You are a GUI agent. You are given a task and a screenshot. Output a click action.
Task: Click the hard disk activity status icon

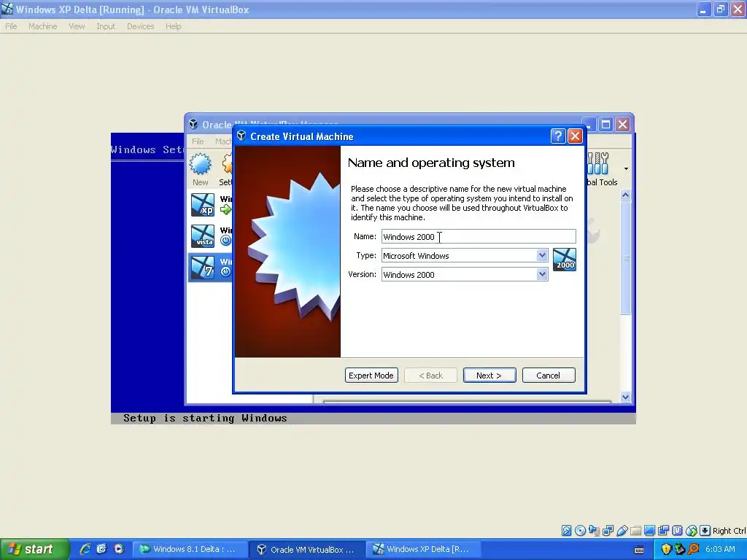(x=566, y=531)
